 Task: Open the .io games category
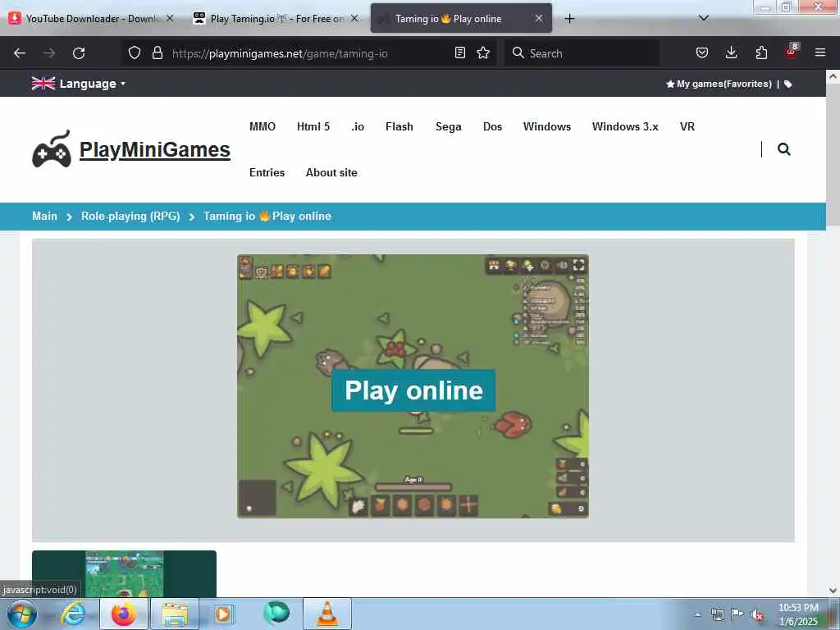tap(358, 126)
